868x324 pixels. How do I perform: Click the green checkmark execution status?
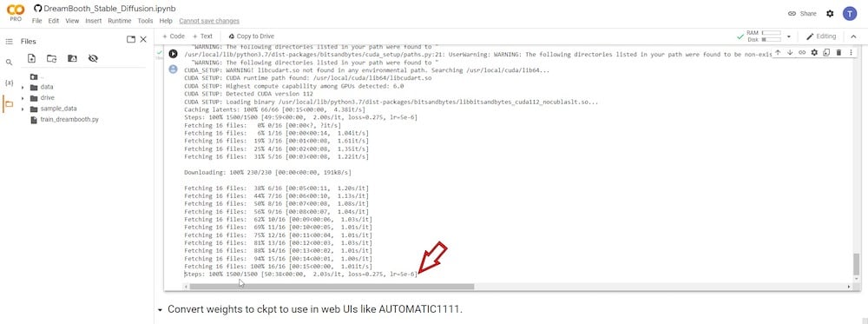[x=159, y=53]
